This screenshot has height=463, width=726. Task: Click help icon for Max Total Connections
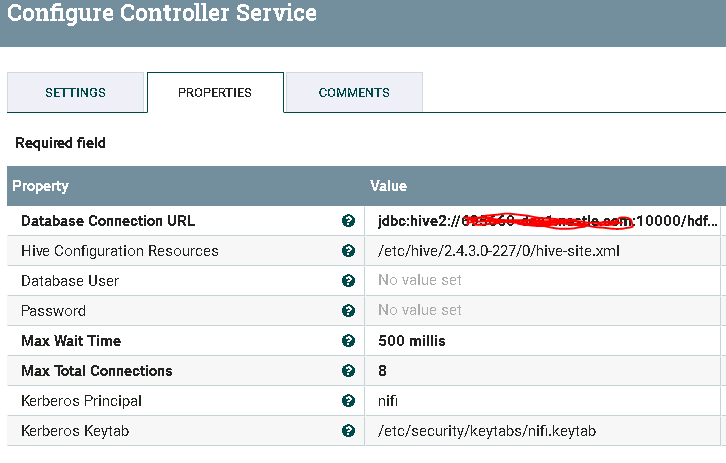click(348, 371)
